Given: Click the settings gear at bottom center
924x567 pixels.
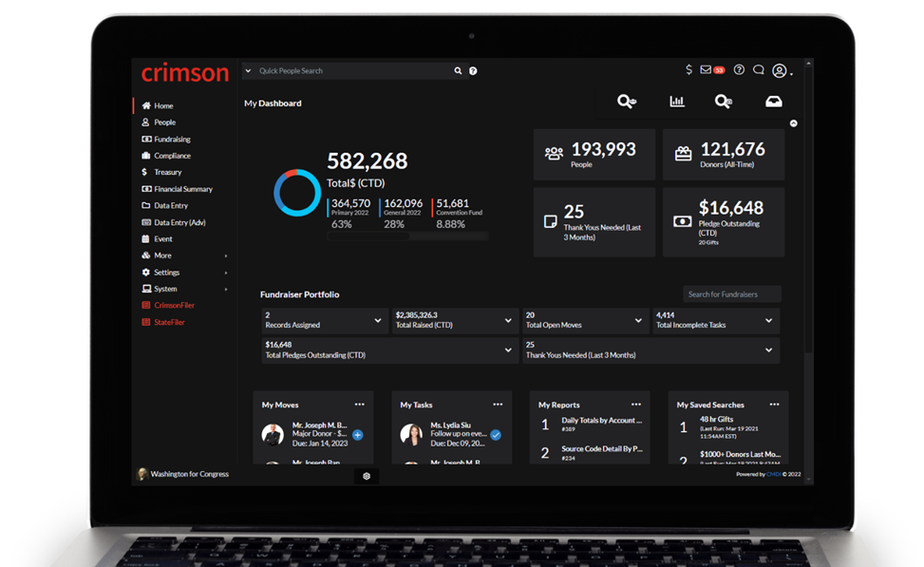Looking at the screenshot, I should [x=367, y=476].
